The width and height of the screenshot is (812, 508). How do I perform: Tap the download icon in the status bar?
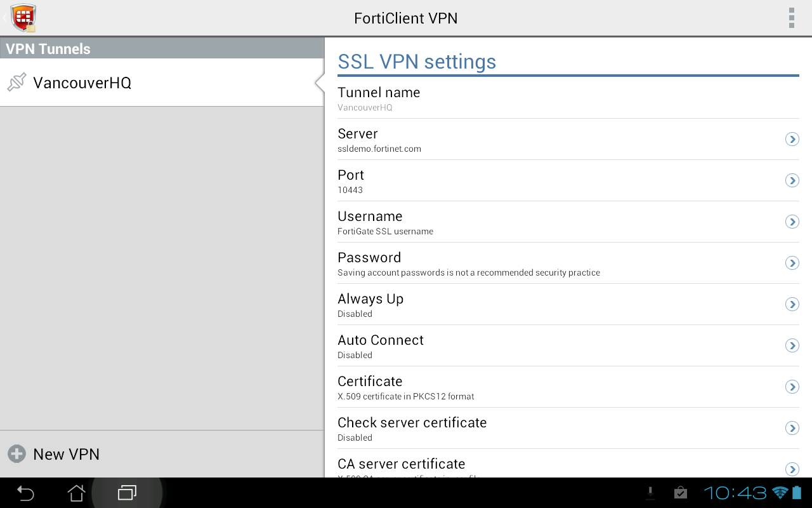tap(650, 493)
